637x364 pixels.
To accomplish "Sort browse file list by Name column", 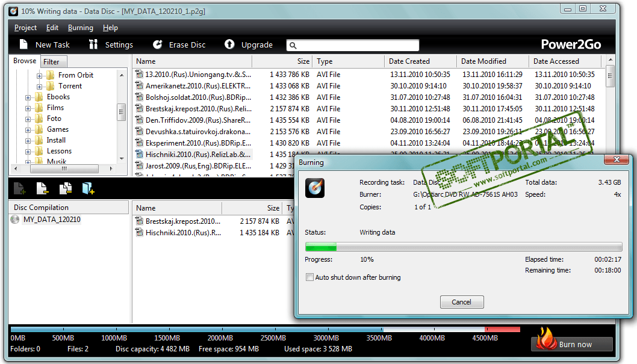I will pyautogui.click(x=193, y=61).
